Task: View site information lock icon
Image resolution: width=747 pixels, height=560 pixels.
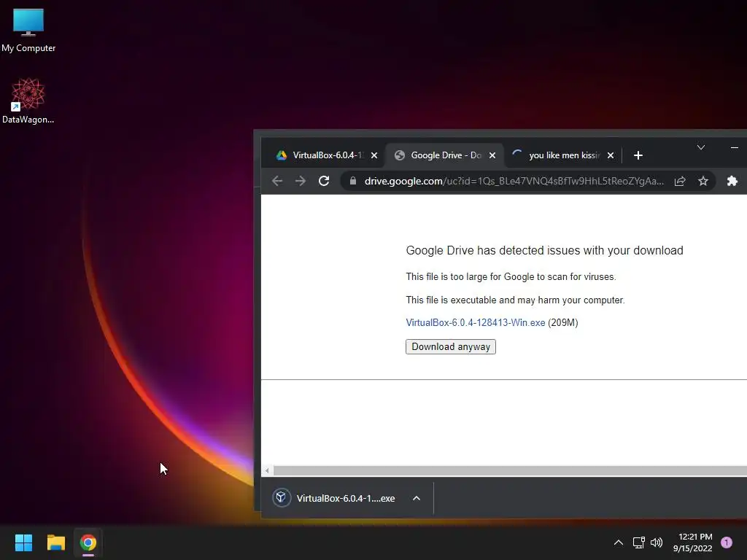Action: (x=353, y=181)
